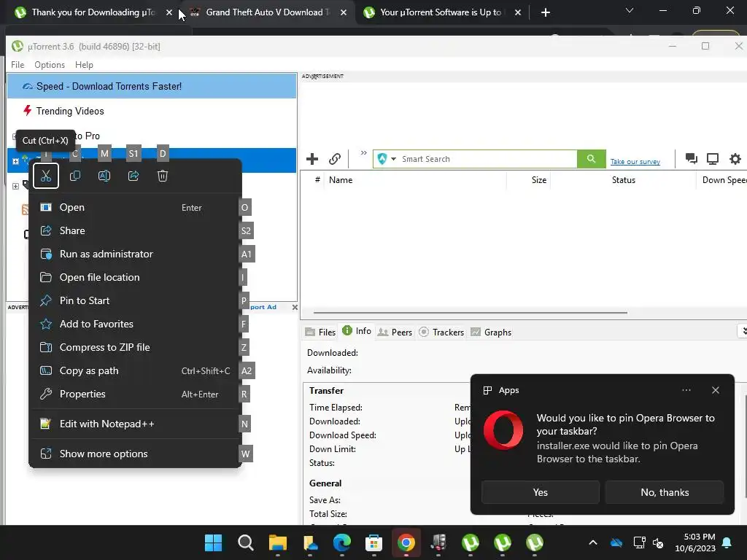This screenshot has height=560, width=747.
Task: Click into the Smart Search field
Action: (488, 158)
